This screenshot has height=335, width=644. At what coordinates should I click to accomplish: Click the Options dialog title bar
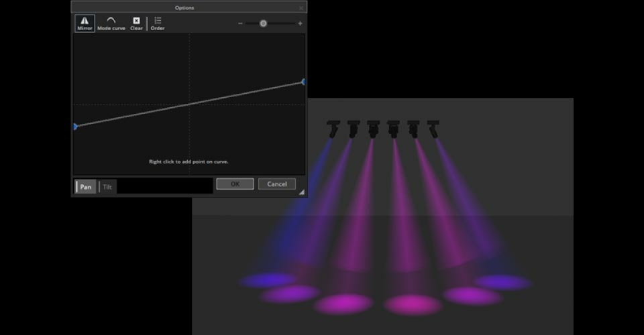point(184,8)
